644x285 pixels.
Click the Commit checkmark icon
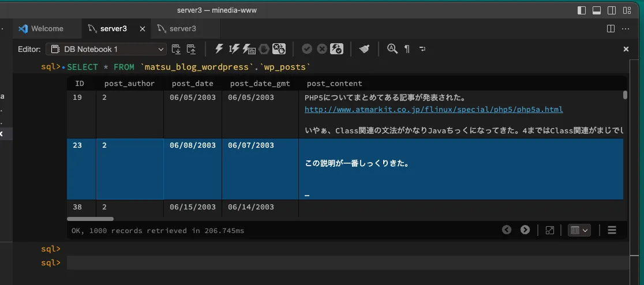point(307,49)
